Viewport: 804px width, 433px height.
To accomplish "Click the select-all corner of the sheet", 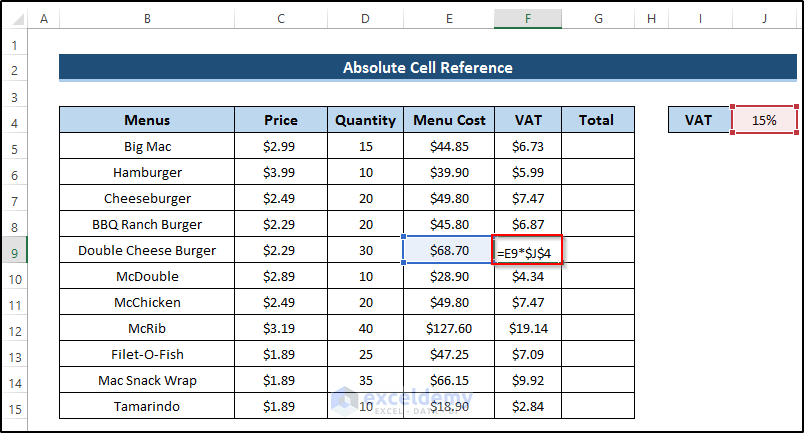I will pyautogui.click(x=15, y=19).
